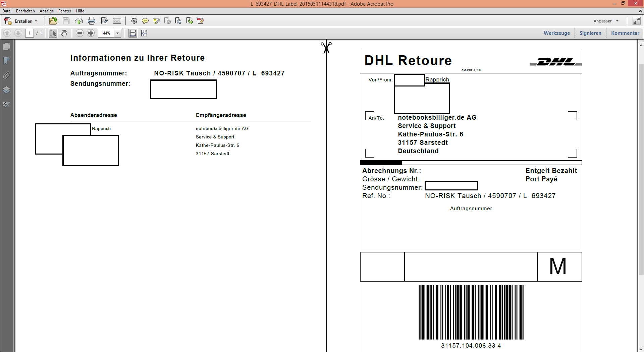Open signatures sidebar panel

[x=6, y=104]
